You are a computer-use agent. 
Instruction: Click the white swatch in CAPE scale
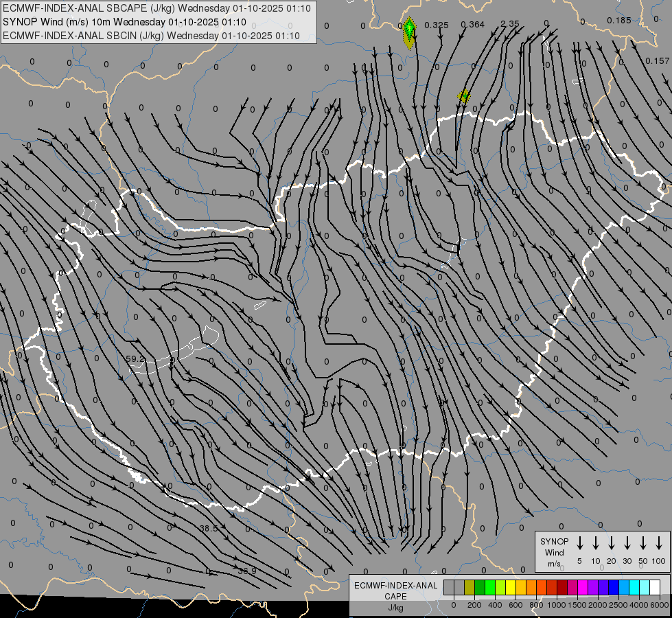655,587
